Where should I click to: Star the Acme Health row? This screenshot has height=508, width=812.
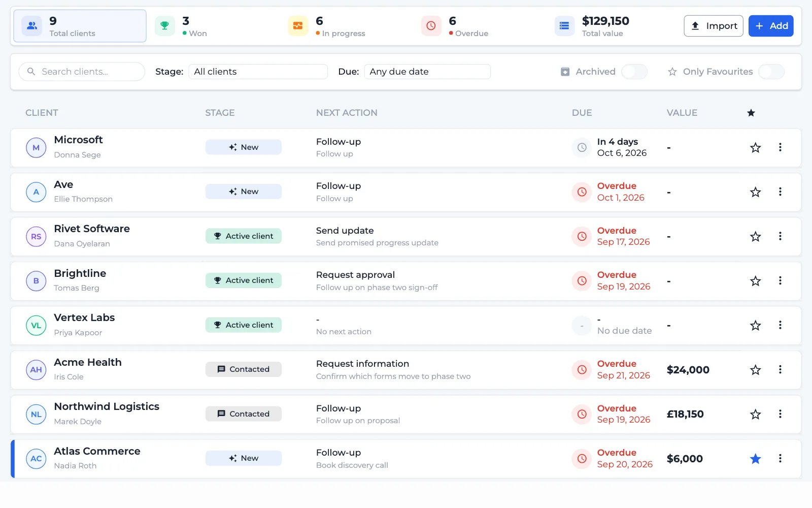[755, 370]
